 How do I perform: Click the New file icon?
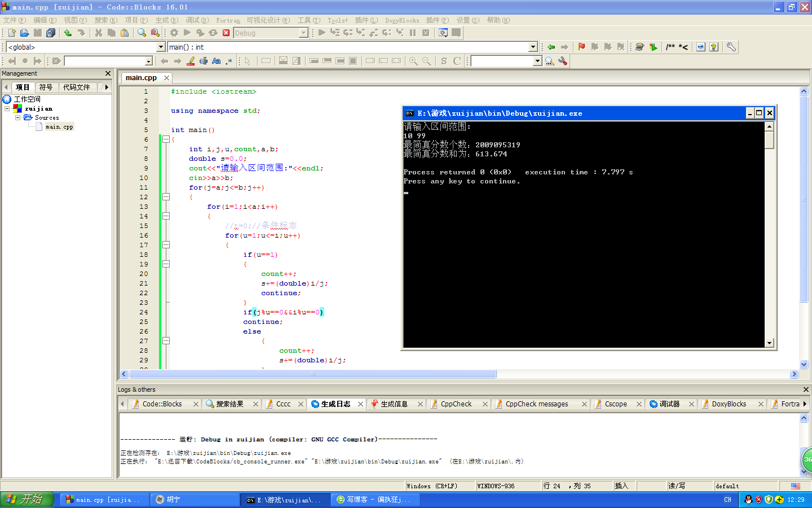click(11, 33)
